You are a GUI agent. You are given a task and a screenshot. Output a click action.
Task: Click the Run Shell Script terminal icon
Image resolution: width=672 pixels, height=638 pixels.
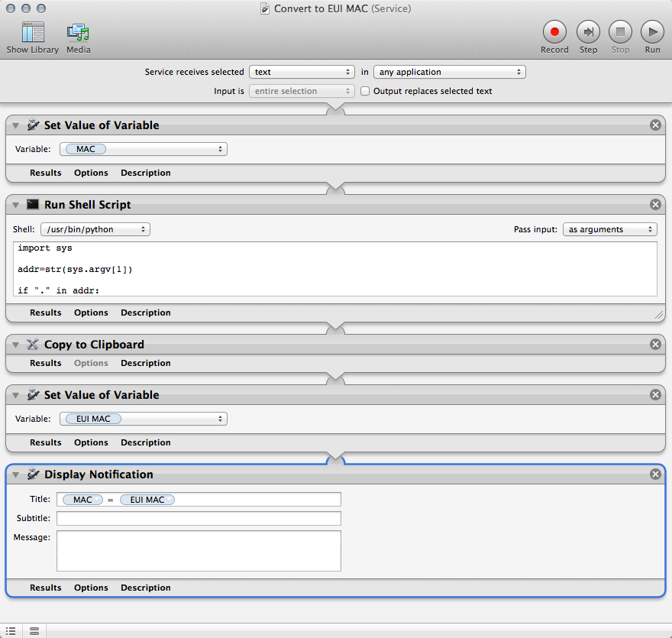[x=33, y=204]
